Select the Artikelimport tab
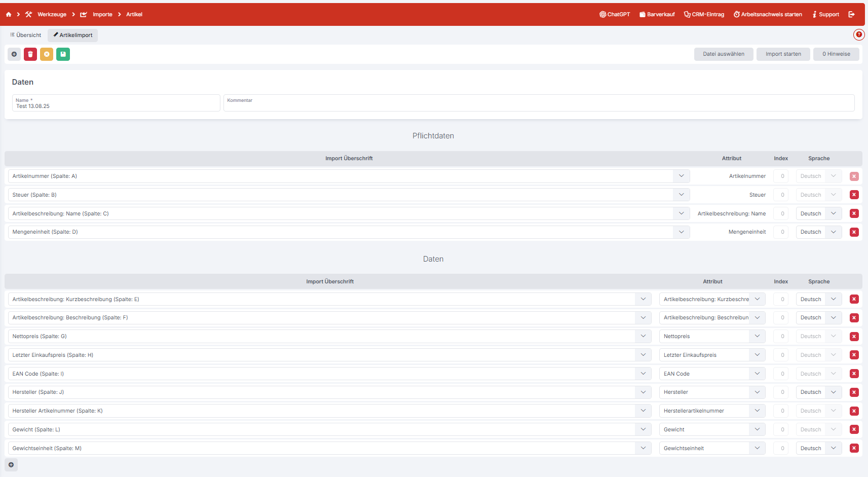The height and width of the screenshot is (477, 868). (x=73, y=35)
